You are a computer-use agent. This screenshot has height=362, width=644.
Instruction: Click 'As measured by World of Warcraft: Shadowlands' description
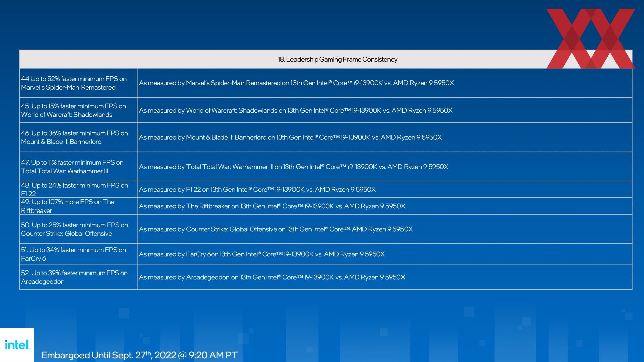[296, 110]
